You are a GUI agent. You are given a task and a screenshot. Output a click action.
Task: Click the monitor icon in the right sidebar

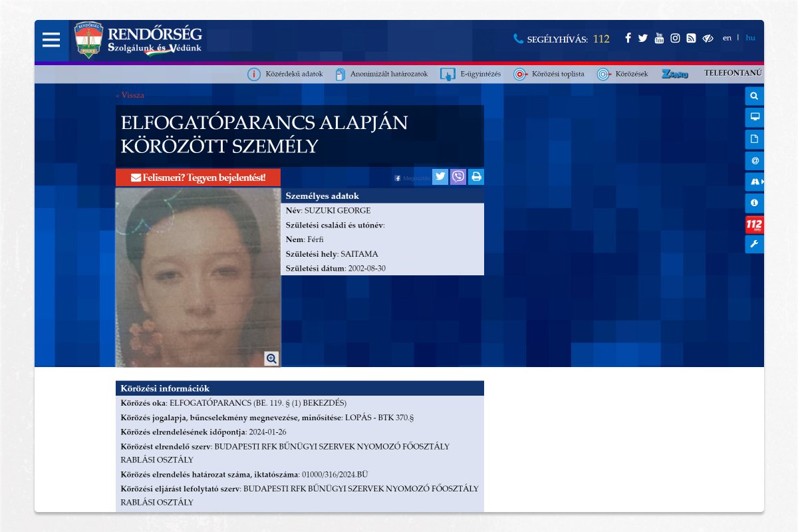click(754, 116)
